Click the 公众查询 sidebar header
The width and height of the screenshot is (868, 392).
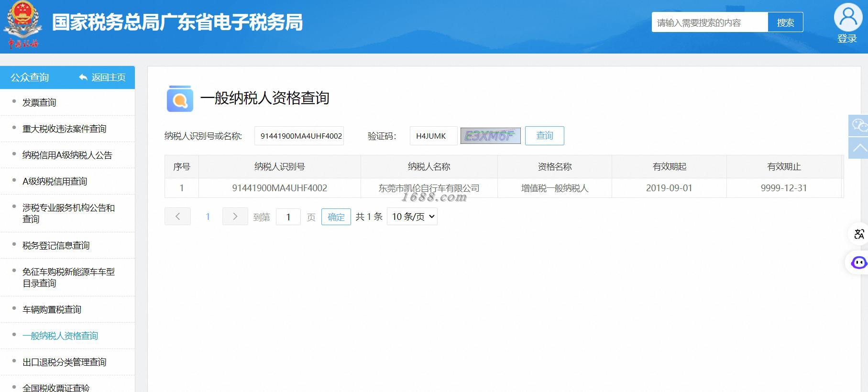tap(30, 77)
